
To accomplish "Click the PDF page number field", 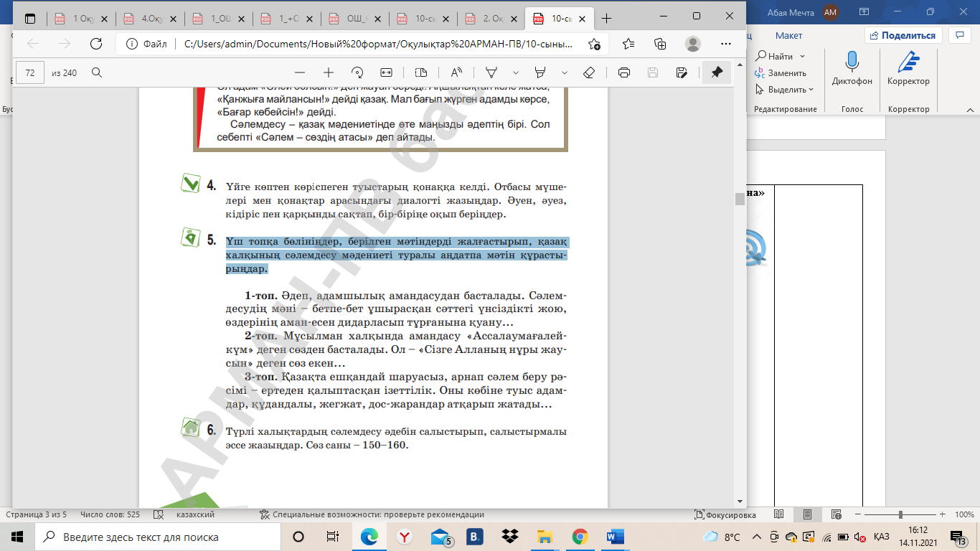I will click(x=30, y=72).
